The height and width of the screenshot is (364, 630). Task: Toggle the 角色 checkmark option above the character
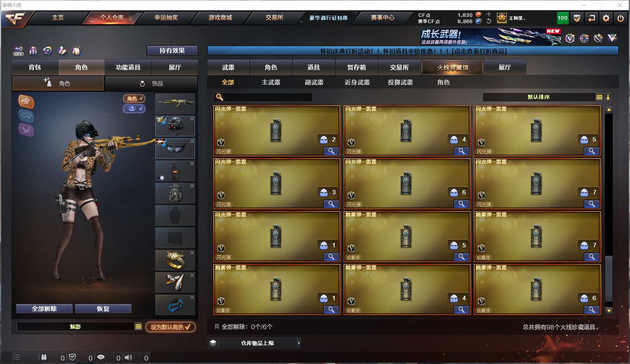click(134, 99)
